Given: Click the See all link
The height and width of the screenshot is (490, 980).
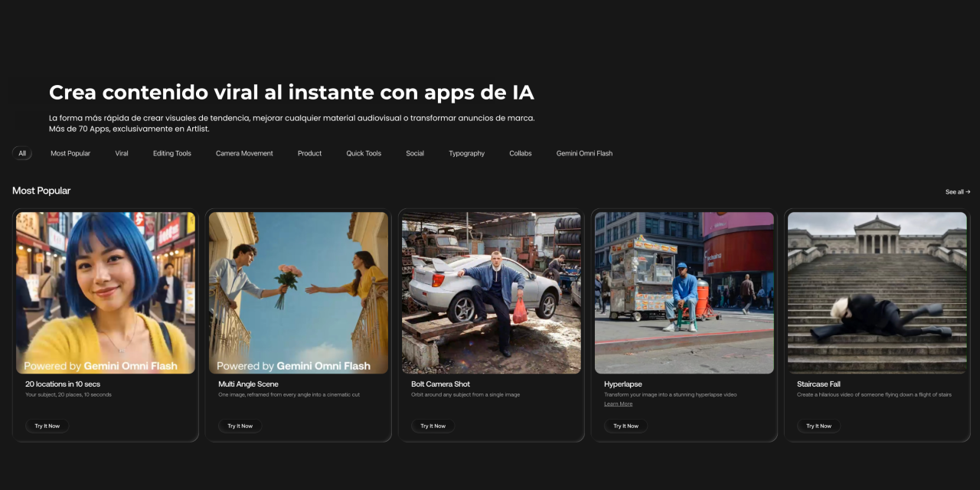Looking at the screenshot, I should [958, 192].
